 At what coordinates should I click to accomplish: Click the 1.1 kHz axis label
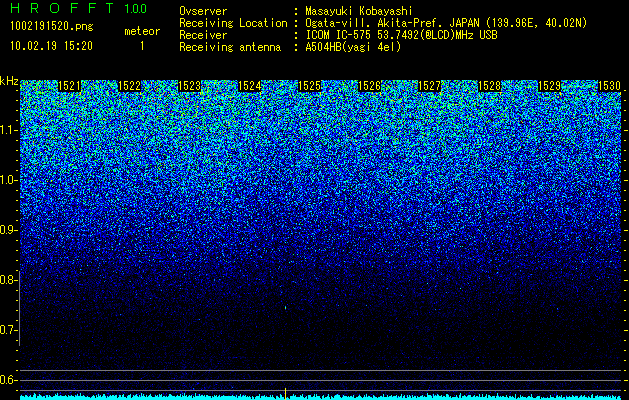pyautogui.click(x=8, y=130)
